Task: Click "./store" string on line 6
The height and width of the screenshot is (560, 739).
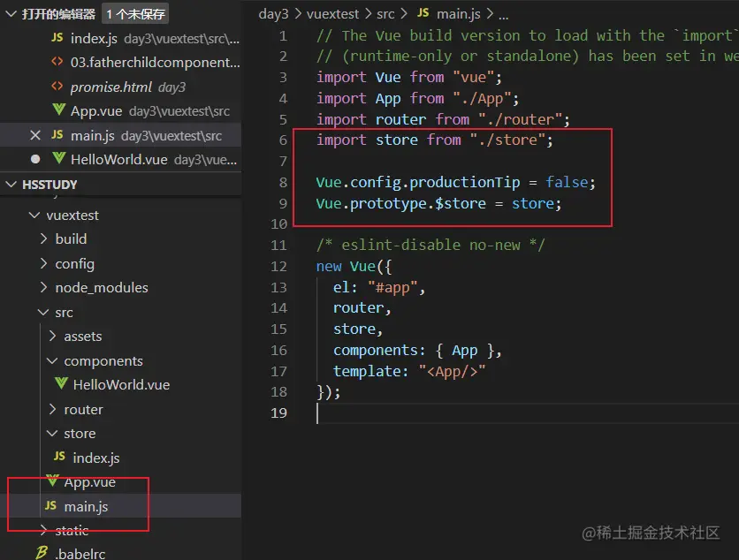Action: pyautogui.click(x=507, y=140)
